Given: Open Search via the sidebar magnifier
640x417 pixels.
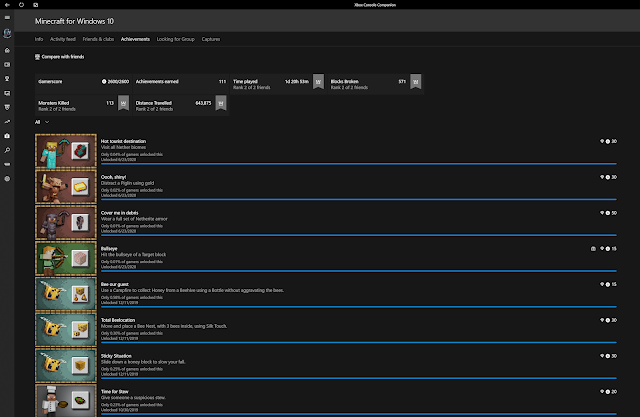Looking at the screenshot, I should (7, 150).
